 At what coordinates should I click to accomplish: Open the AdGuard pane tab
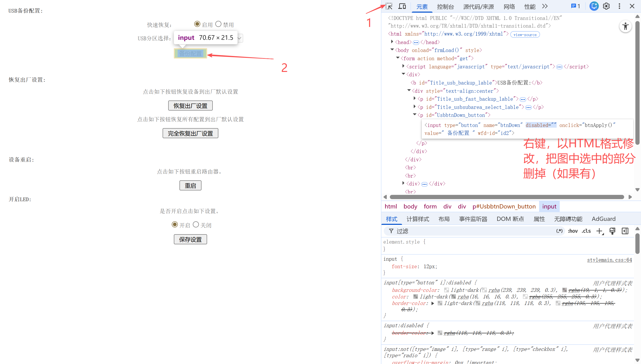tap(604, 219)
